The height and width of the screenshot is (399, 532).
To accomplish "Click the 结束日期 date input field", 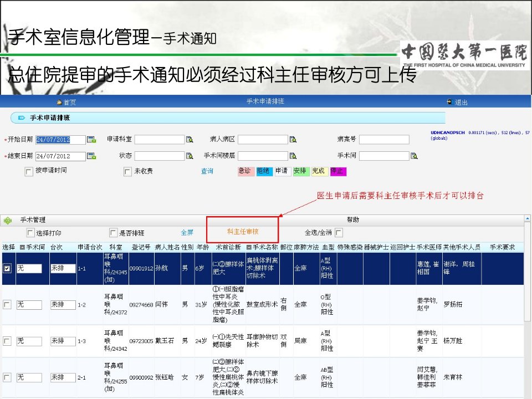I will pyautogui.click(x=61, y=156).
